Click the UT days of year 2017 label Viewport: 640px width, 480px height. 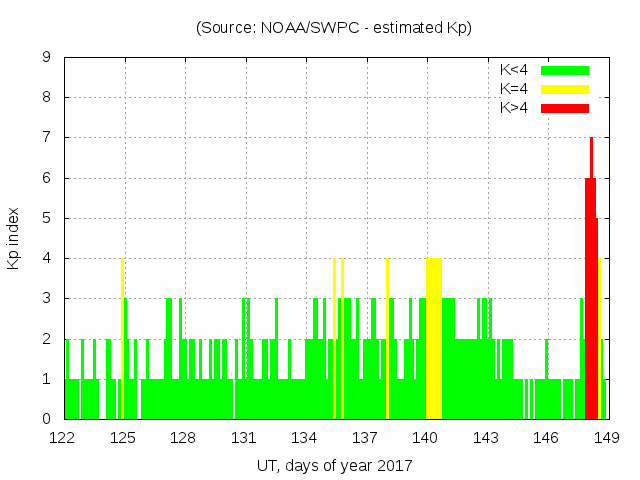coord(334,466)
